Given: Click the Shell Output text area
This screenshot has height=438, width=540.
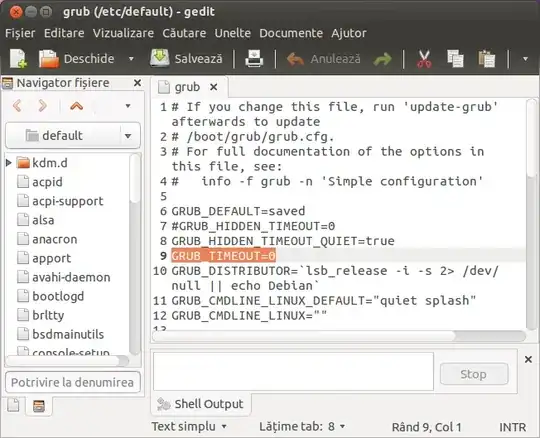Looking at the screenshot, I should tap(293, 371).
